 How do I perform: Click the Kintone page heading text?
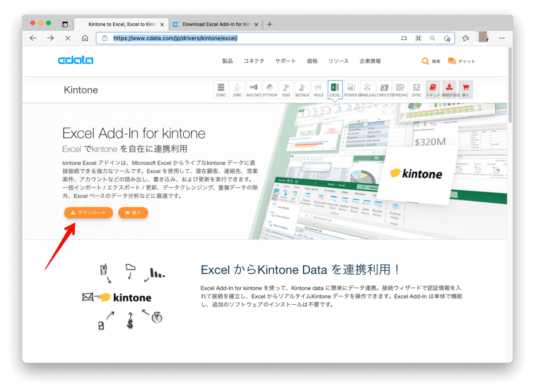[x=81, y=90]
